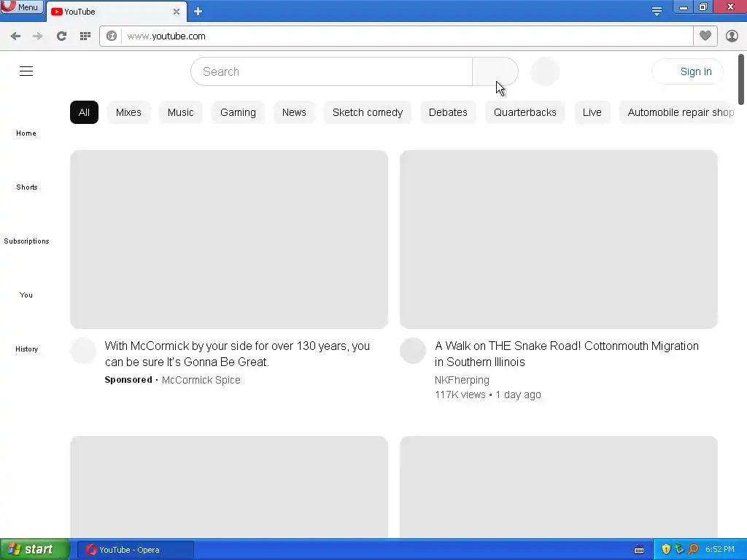Click the magnifier tray icon
Image resolution: width=747 pixels, height=560 pixels.
tap(693, 550)
